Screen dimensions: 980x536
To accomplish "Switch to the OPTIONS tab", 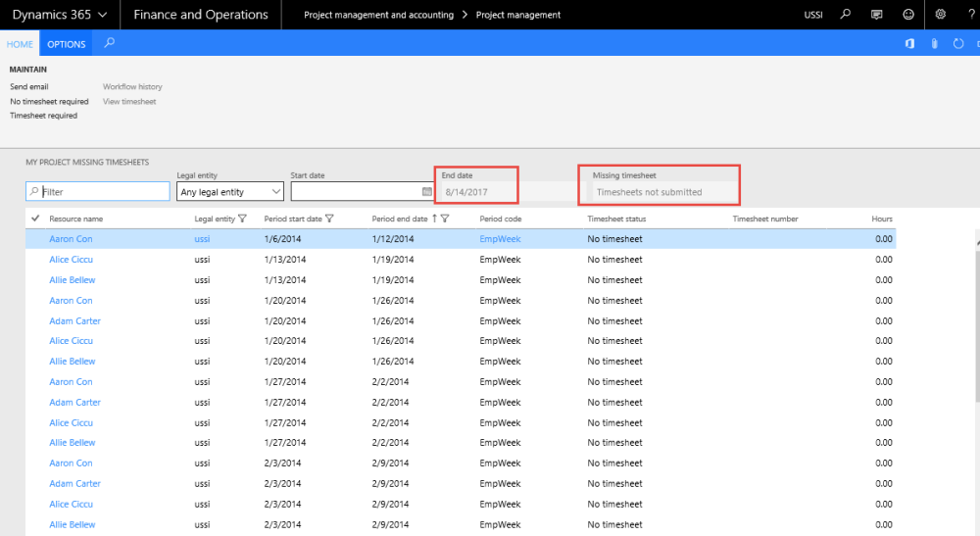I will [x=67, y=44].
